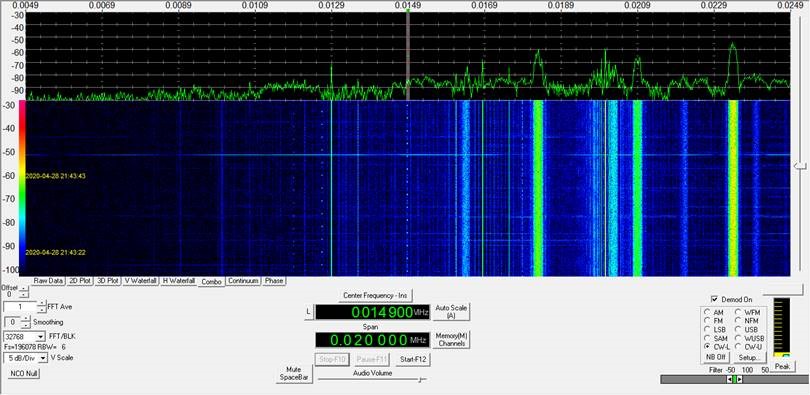Switch to the 2D Plot tab
This screenshot has height=395, width=810.
pyautogui.click(x=81, y=280)
